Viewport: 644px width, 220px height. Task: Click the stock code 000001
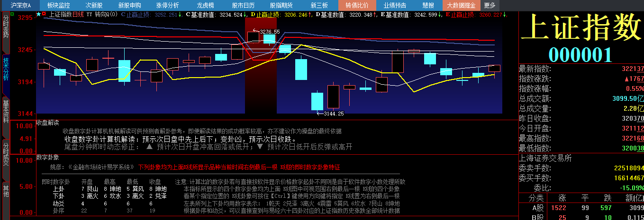click(581, 54)
